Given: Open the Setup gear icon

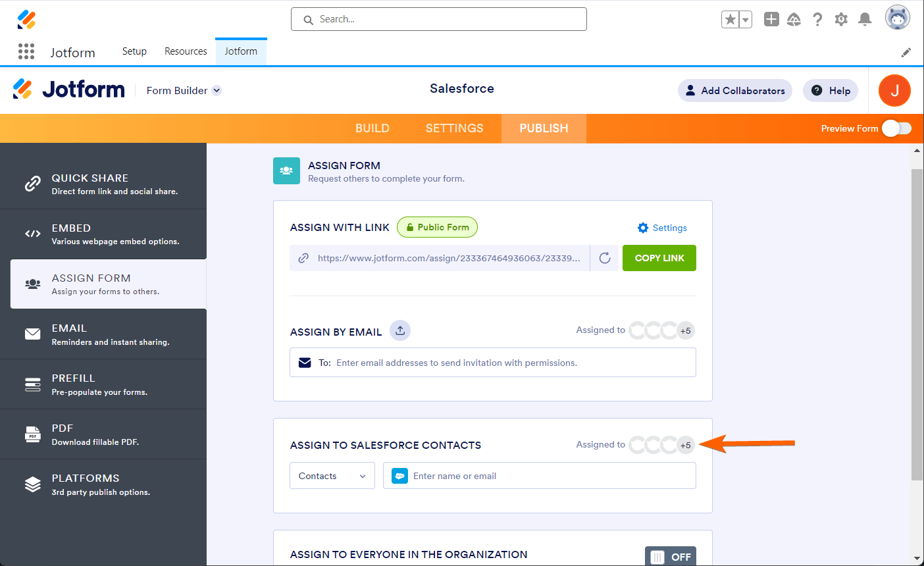Looking at the screenshot, I should pyautogui.click(x=841, y=20).
